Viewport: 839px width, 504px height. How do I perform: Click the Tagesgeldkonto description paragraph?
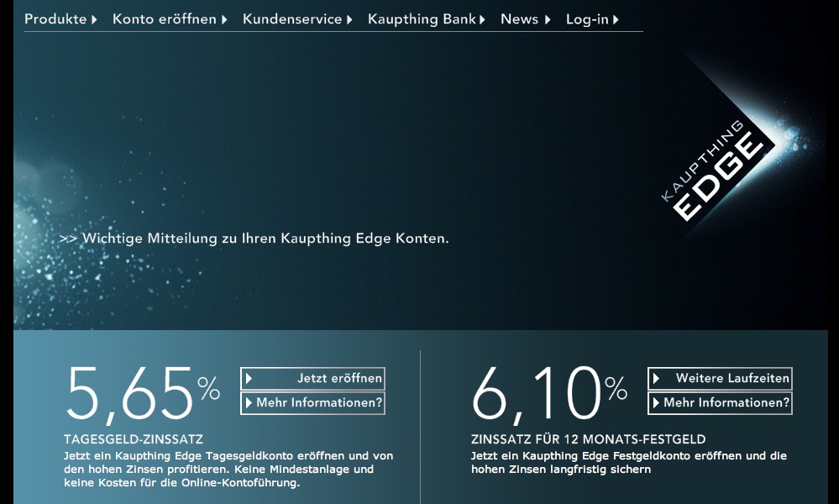coord(228,470)
